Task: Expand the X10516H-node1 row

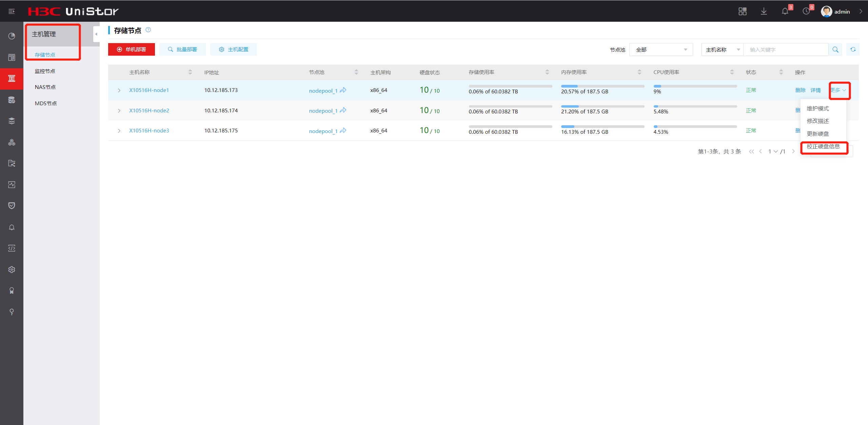Action: pos(119,90)
